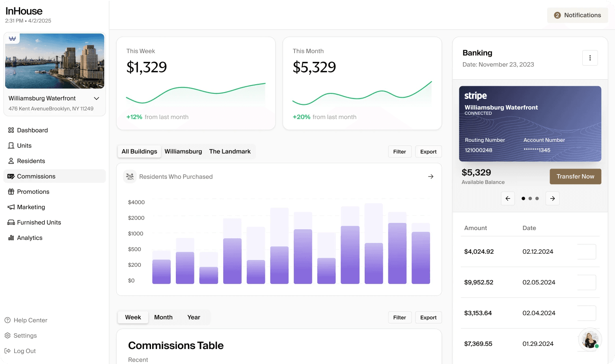
Task: Open the Notifications button
Action: [578, 15]
